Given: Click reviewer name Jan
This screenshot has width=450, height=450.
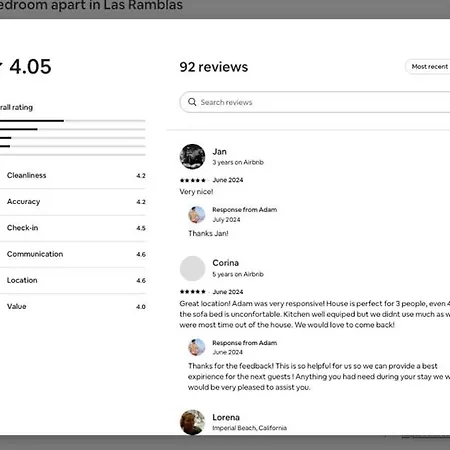Looking at the screenshot, I should tap(219, 152).
